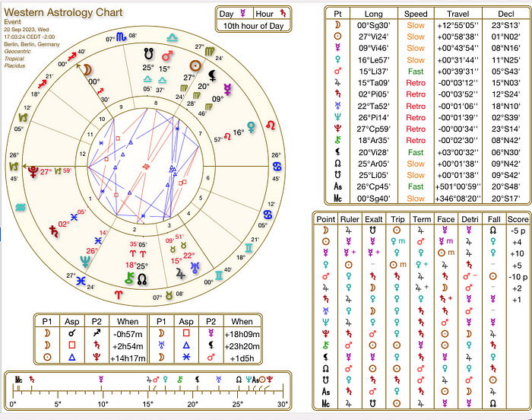Select the aspect time '+1d5h'

[x=242, y=358]
